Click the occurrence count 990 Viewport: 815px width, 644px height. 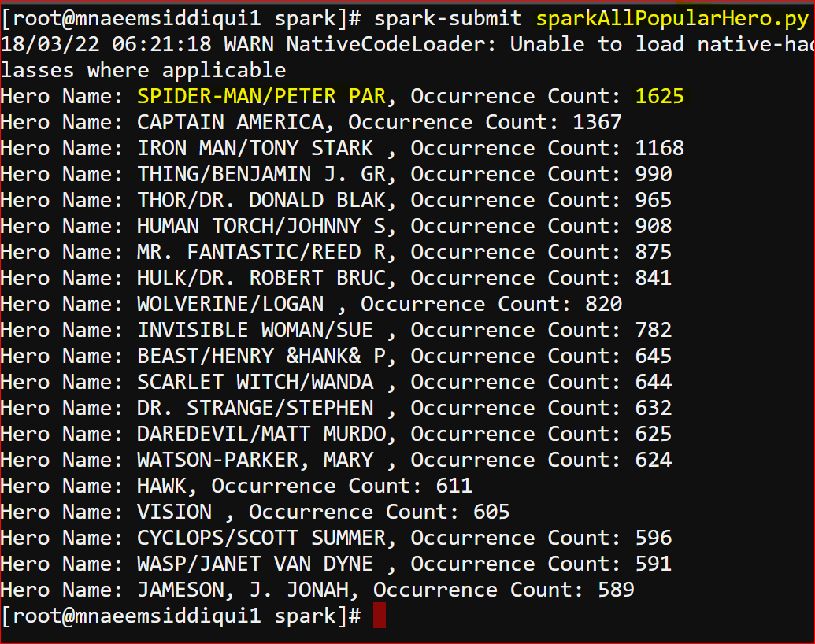(654, 174)
